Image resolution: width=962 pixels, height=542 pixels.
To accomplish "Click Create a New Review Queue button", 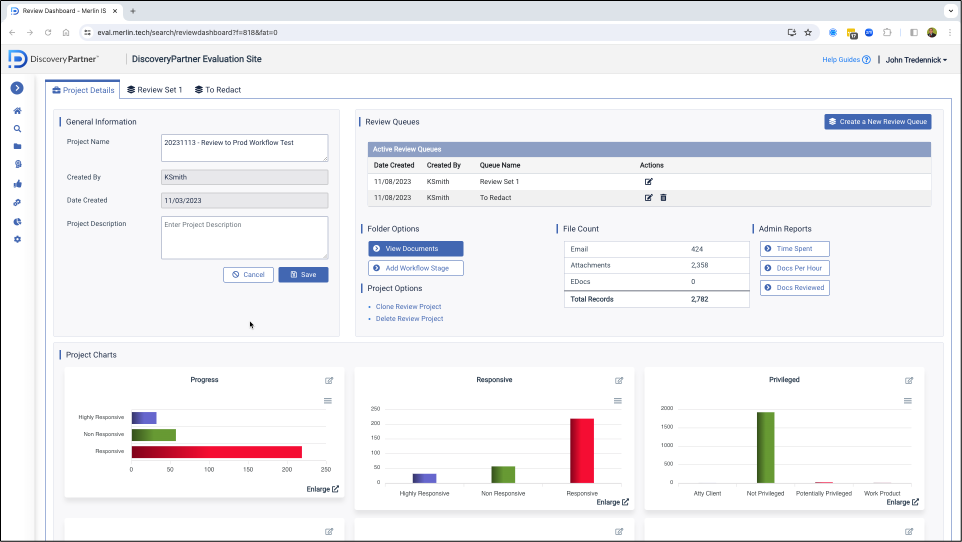I will [x=877, y=122].
